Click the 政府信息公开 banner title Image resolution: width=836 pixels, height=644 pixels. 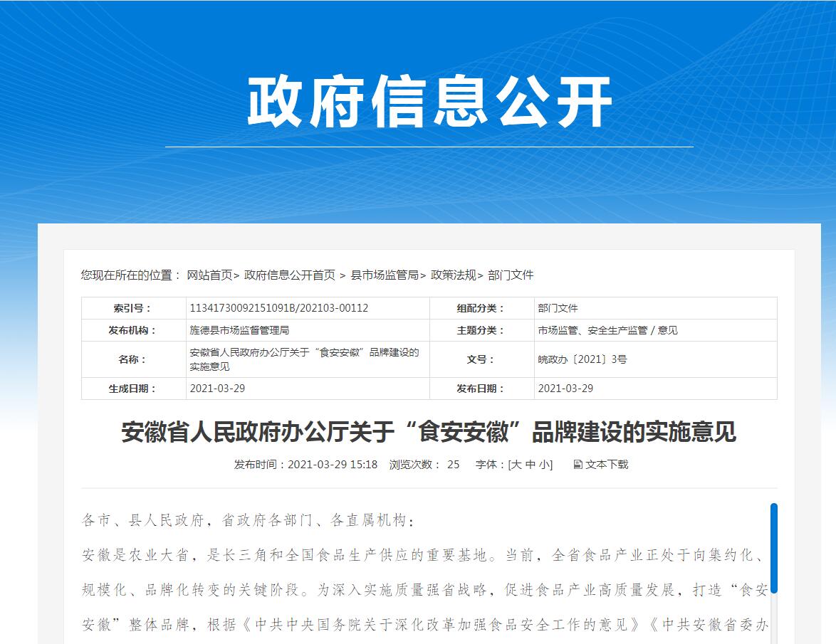point(429,101)
